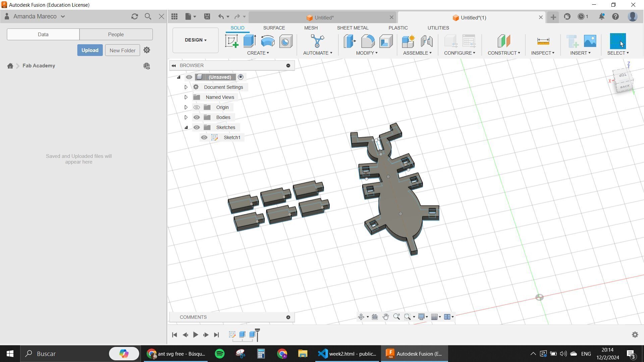Expand Document Settings node
The width and height of the screenshot is (644, 362).
coord(186,87)
